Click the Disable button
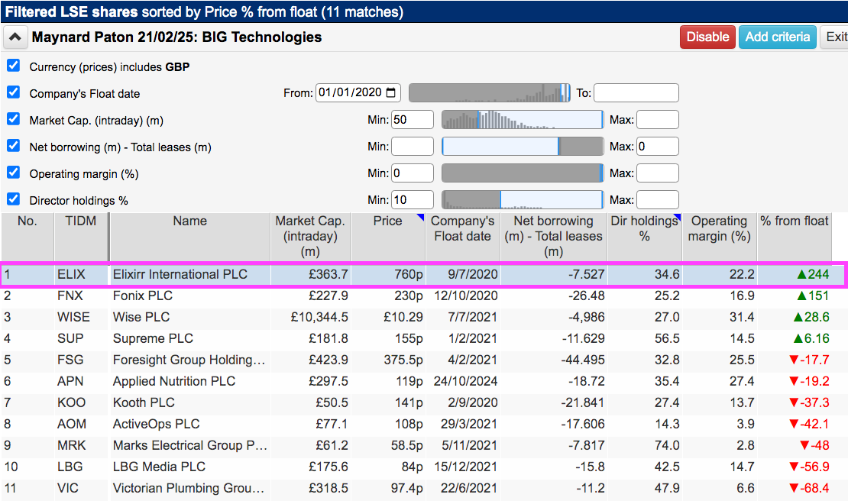The width and height of the screenshot is (848, 504). 707,37
